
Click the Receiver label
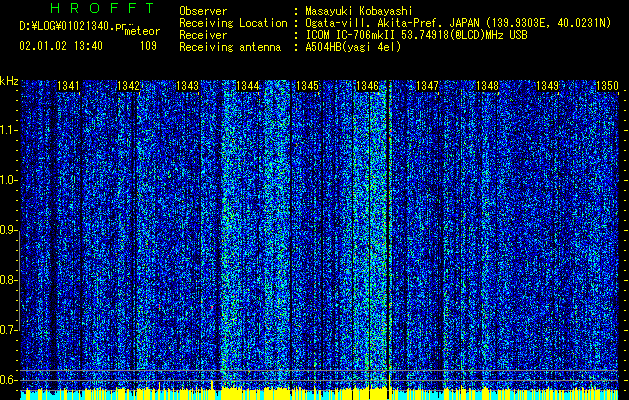pos(203,35)
